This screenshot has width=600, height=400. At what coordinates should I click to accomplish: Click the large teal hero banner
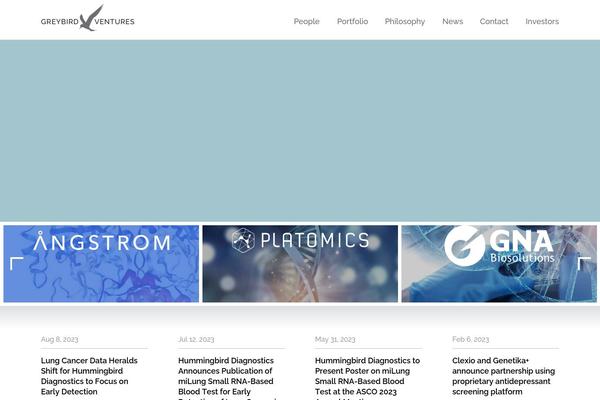tap(300, 131)
